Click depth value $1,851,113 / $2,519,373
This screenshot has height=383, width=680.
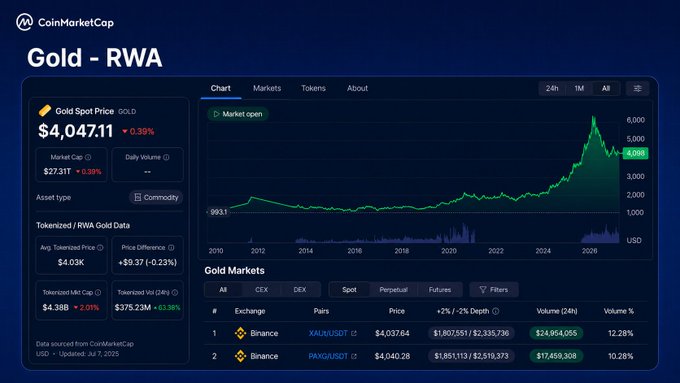471,356
